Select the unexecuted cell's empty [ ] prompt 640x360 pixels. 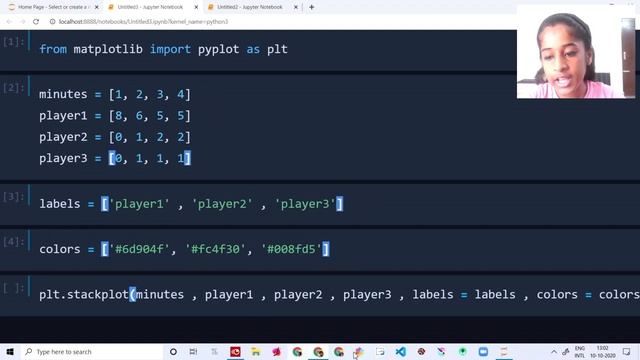(x=14, y=287)
